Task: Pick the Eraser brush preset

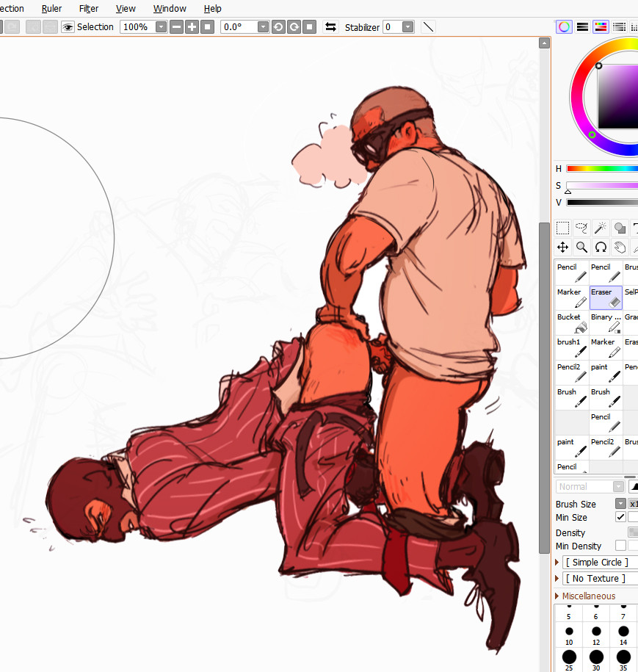Action: point(606,297)
